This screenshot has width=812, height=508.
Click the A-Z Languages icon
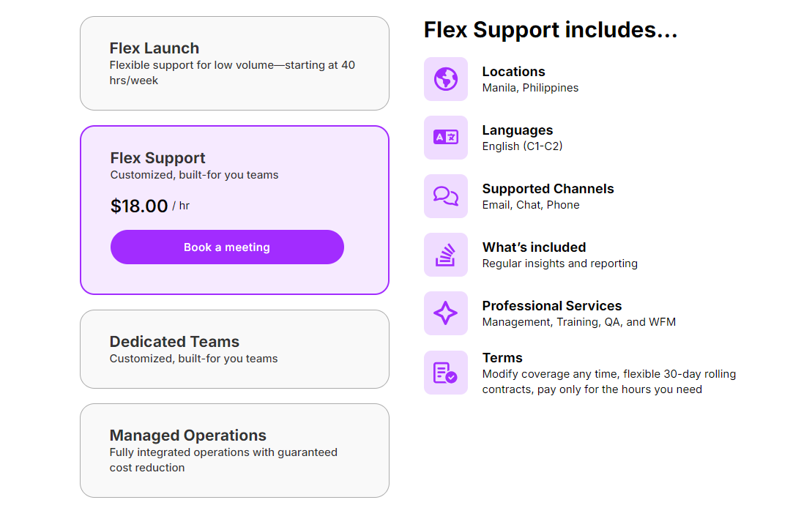[446, 138]
